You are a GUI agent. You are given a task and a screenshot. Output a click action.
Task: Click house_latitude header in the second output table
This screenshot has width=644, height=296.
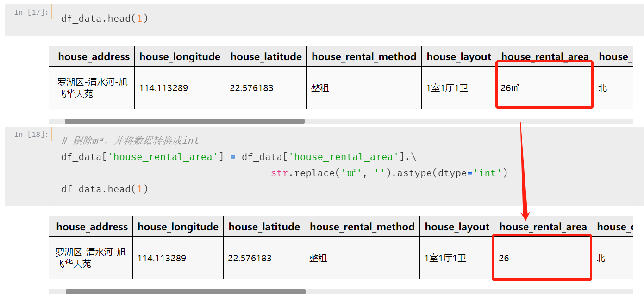click(x=264, y=227)
